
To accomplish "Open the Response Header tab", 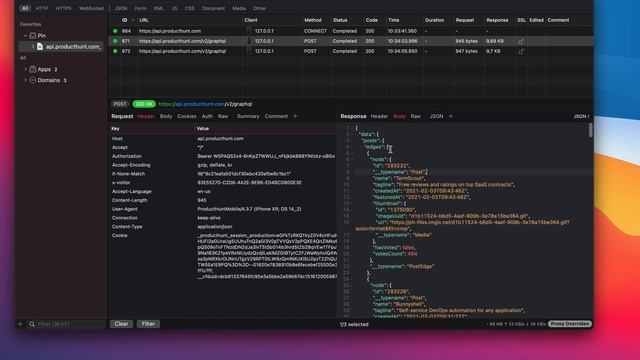I will point(379,116).
